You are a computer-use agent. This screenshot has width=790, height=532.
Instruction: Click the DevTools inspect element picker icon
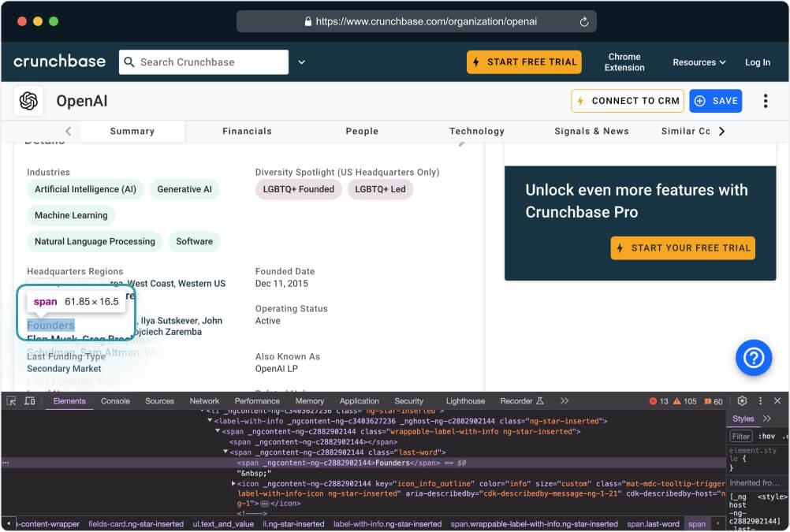[x=11, y=401]
